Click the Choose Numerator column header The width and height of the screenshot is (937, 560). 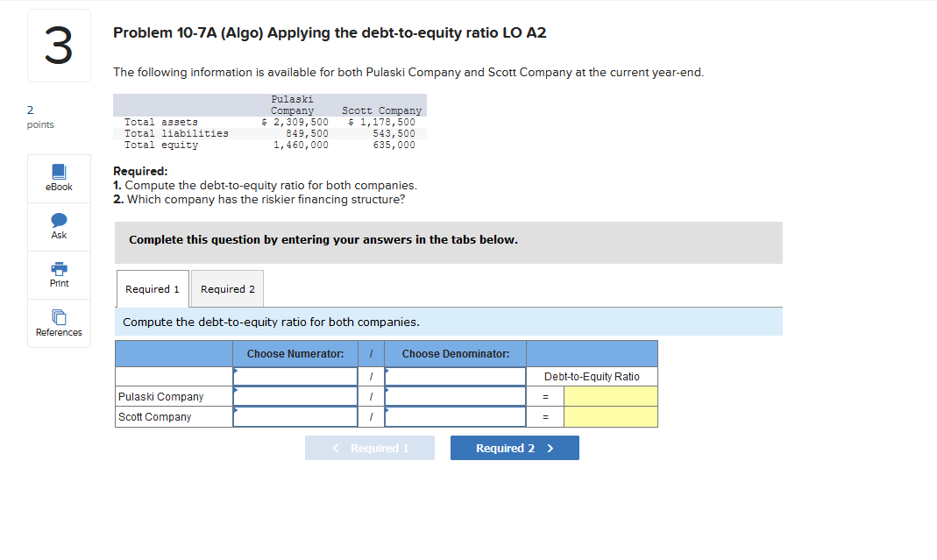[x=295, y=353]
